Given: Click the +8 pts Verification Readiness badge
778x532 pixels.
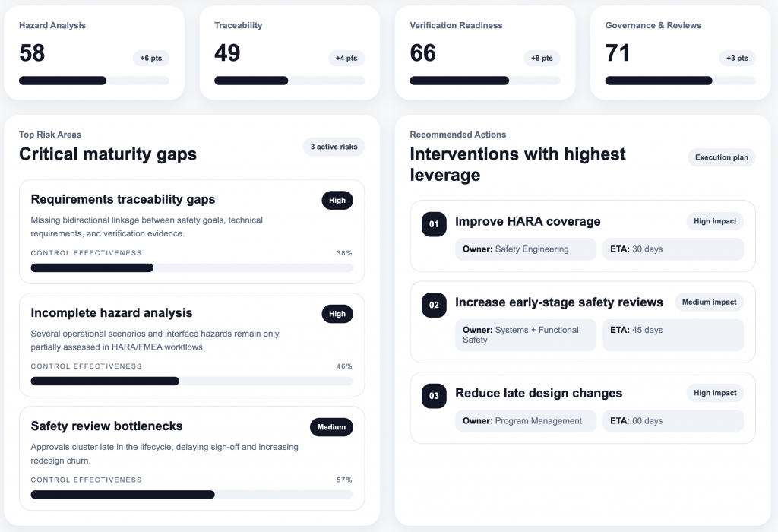Looking at the screenshot, I should coord(542,59).
